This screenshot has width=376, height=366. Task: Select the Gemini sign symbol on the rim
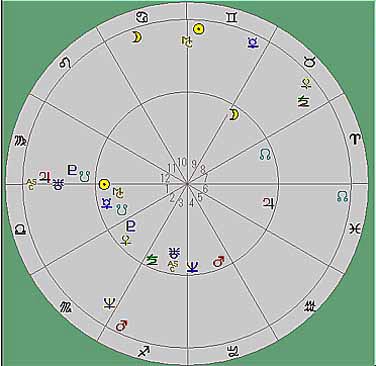232,17
